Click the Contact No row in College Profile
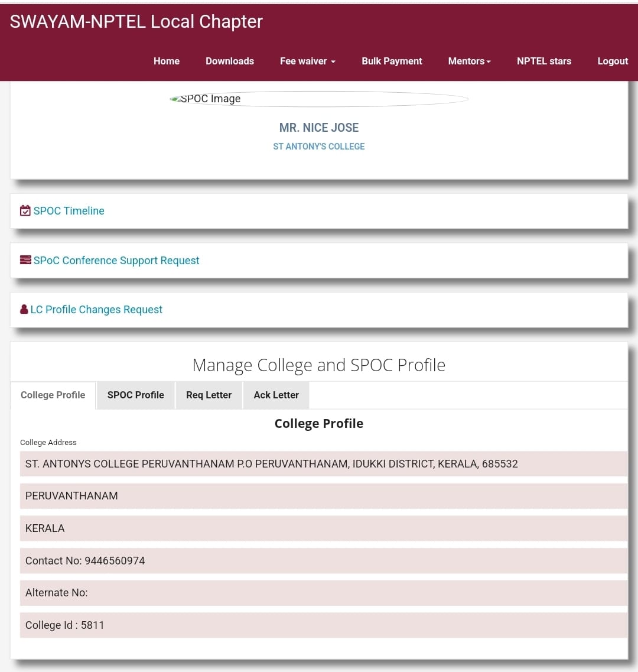The height and width of the screenshot is (672, 638). click(x=323, y=560)
